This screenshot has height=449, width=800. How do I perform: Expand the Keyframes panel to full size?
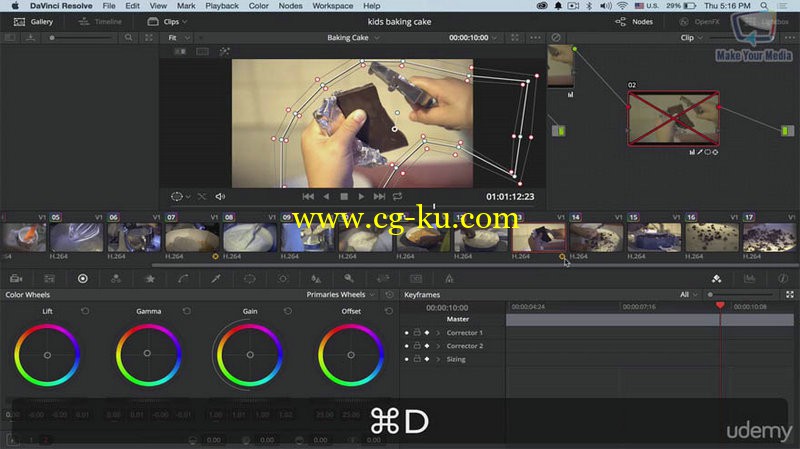pyautogui.click(x=790, y=294)
